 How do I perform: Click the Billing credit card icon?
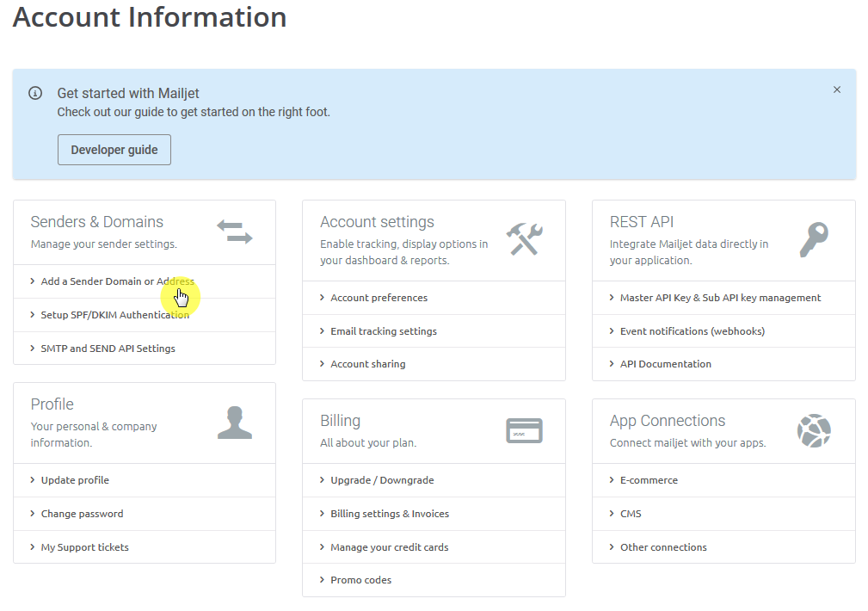(x=524, y=430)
